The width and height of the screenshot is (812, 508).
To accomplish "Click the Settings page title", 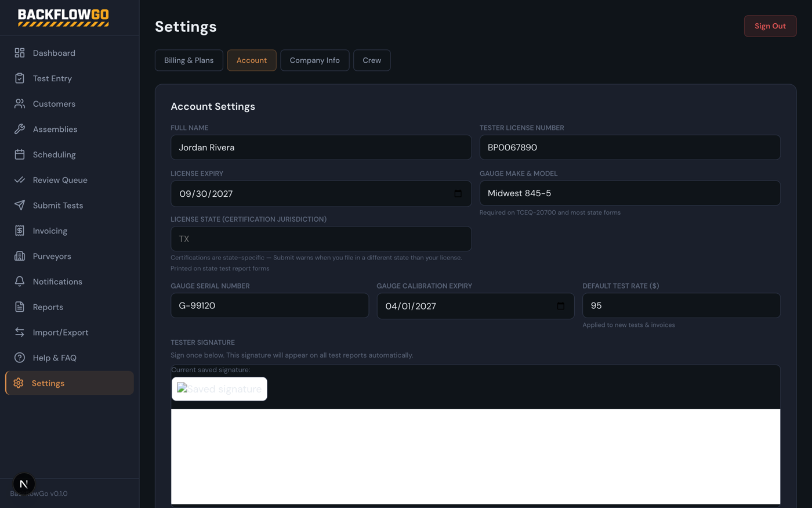I will (x=186, y=27).
